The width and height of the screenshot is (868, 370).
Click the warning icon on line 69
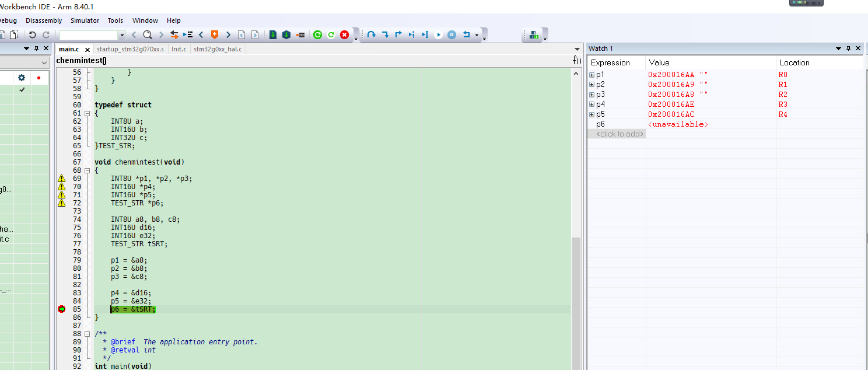pos(61,179)
